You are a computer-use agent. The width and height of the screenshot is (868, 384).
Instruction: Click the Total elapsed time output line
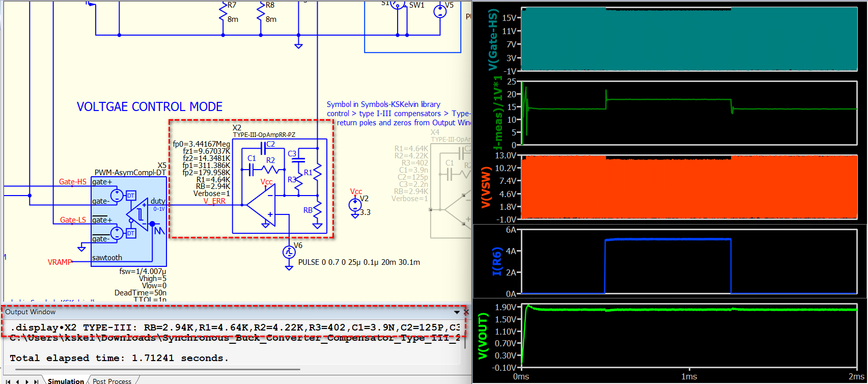[119, 358]
